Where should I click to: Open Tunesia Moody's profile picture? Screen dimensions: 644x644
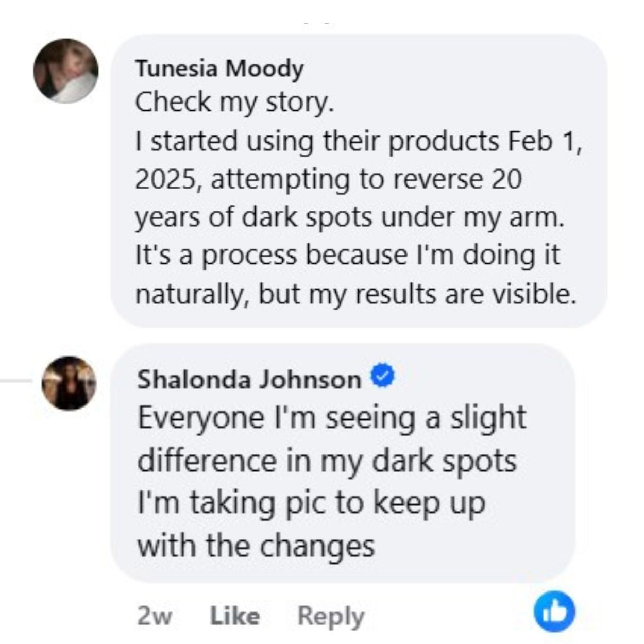[x=65, y=71]
